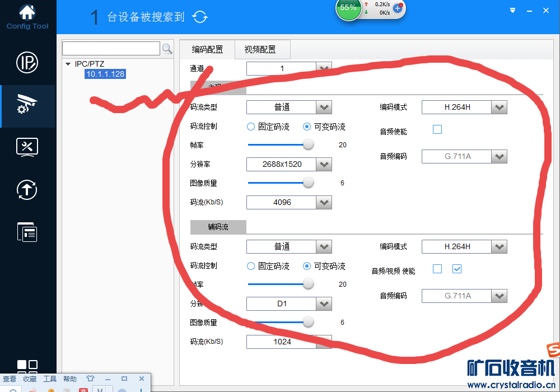Open 辅码流 码流类型 普通 dropdown
Screen dimensions: 560x392
tap(289, 247)
